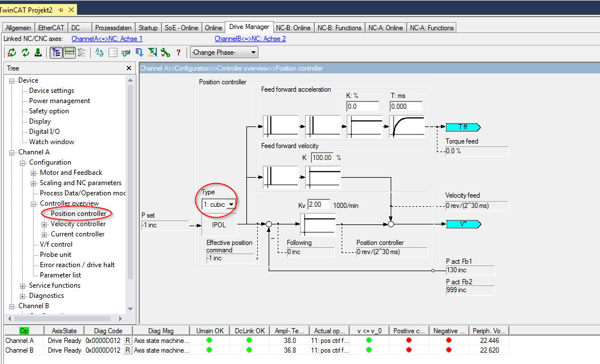600x364 pixels.
Task: Click the xml checkmark toolbar icon
Action: [126, 52]
